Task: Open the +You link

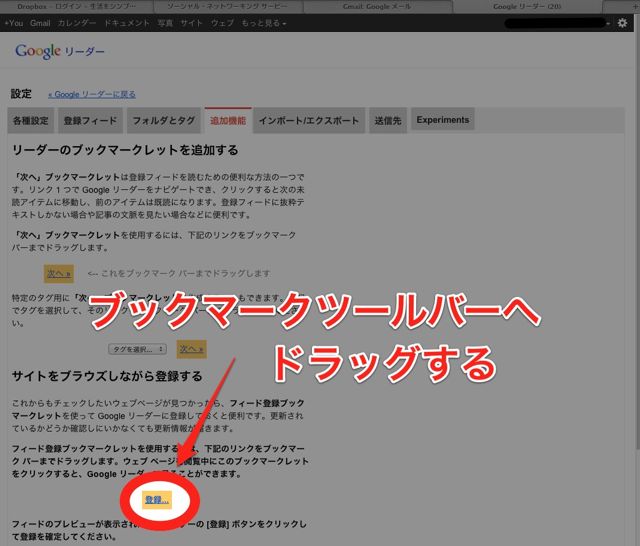Action: tap(14, 23)
